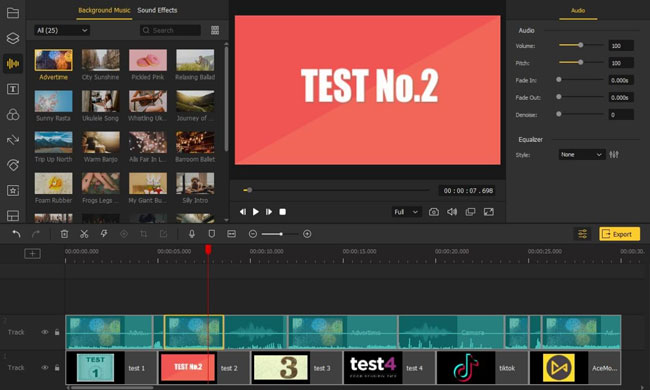
Task: Open the Text sidebar panel
Action: pos(13,89)
